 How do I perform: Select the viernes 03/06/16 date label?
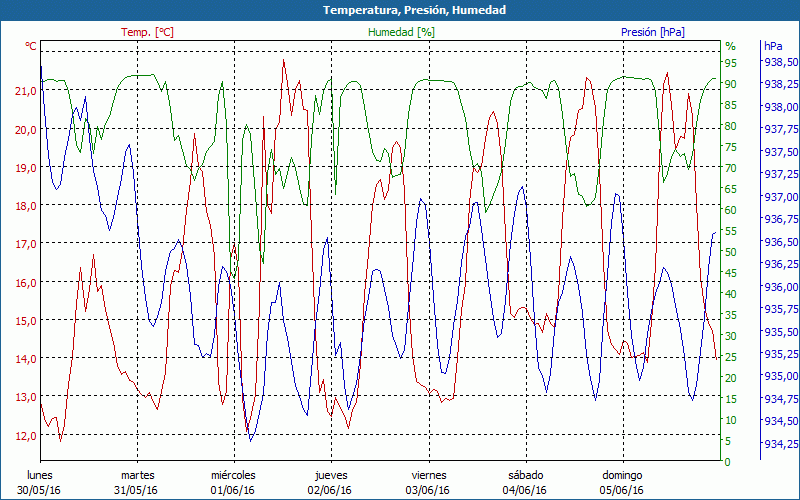point(428,482)
